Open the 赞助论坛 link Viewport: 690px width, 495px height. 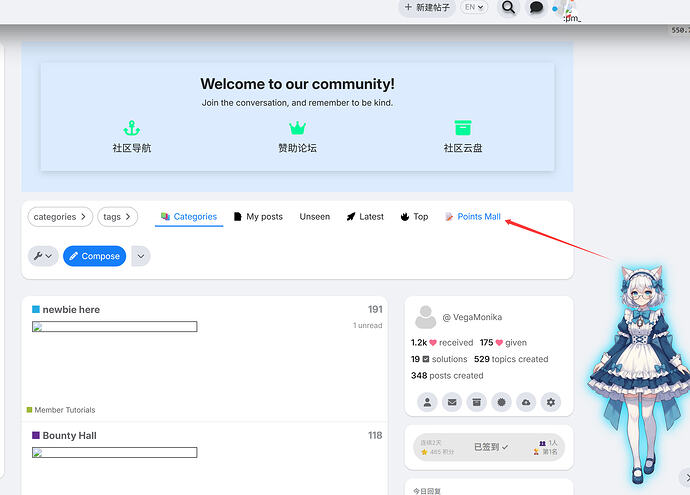pyautogui.click(x=297, y=148)
